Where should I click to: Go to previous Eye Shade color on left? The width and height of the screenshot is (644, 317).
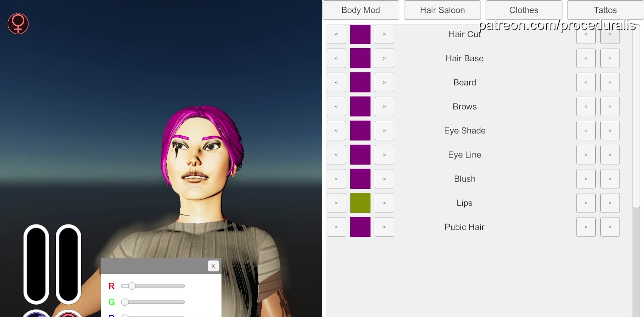pos(336,131)
